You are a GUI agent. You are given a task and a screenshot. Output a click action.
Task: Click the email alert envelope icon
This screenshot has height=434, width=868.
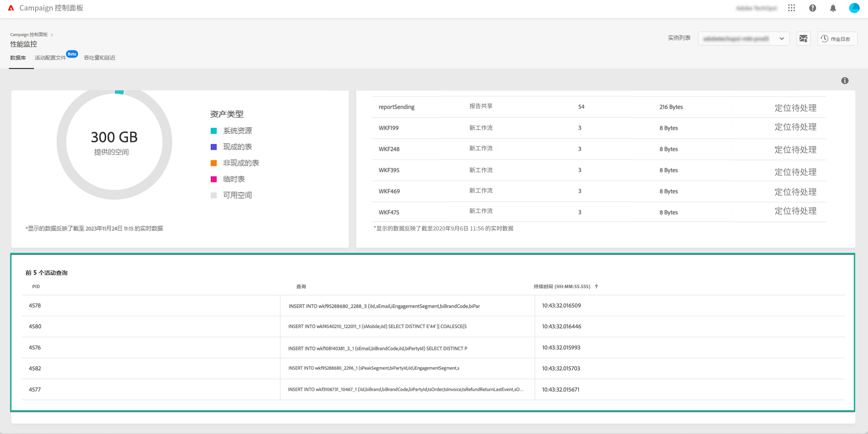pos(803,38)
